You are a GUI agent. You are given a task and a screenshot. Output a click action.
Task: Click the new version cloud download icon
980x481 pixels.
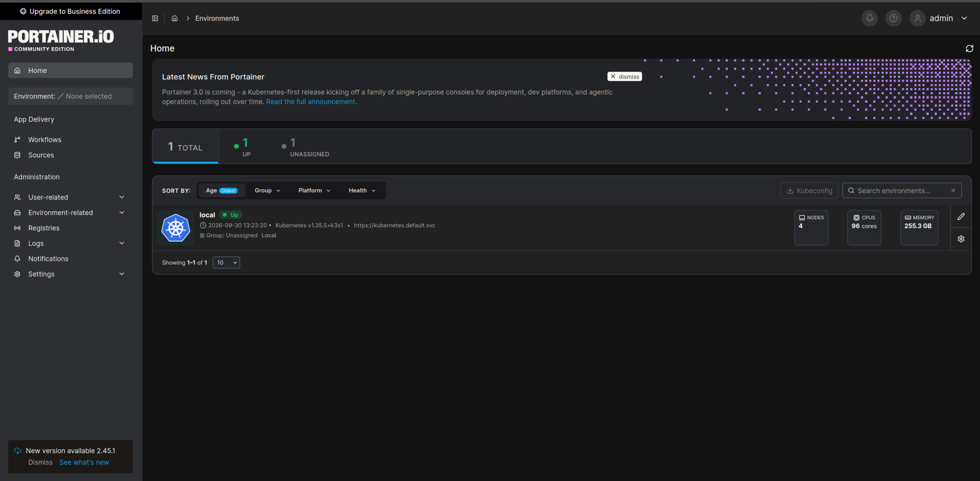[18, 451]
